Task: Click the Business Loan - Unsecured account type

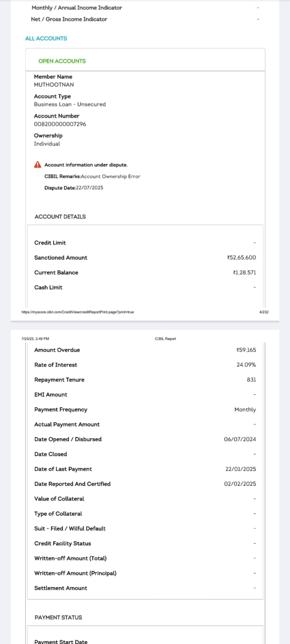Action: (70, 104)
